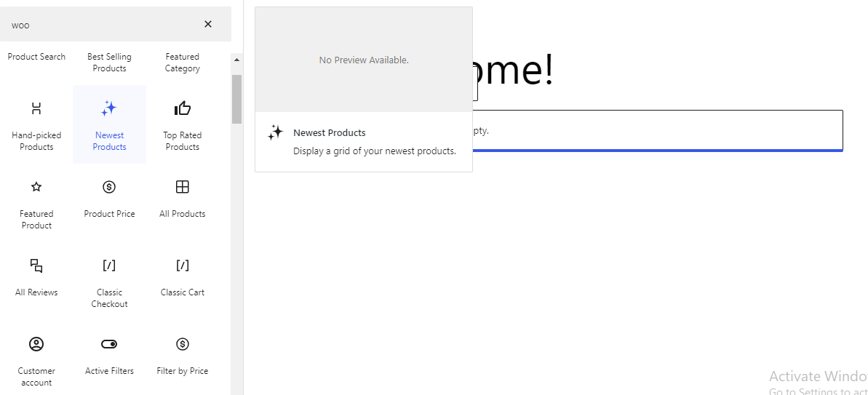Insert the All Reviews block
868x395 pixels.
[x=36, y=278]
